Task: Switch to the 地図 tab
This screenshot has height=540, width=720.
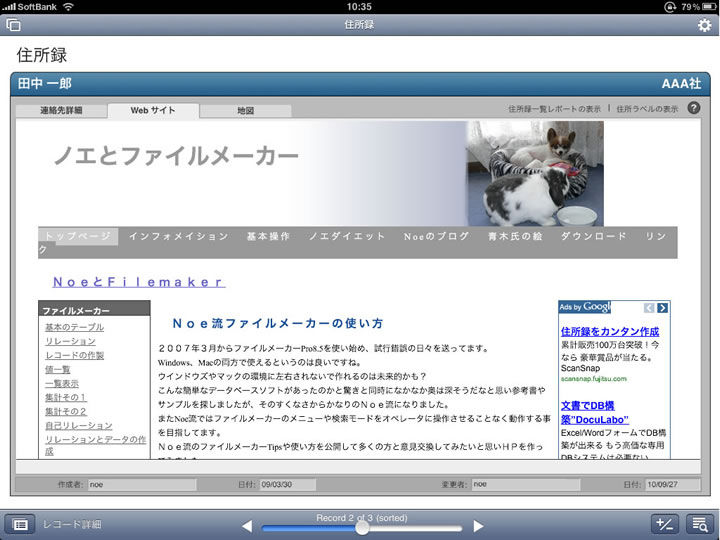Action: tap(245, 110)
